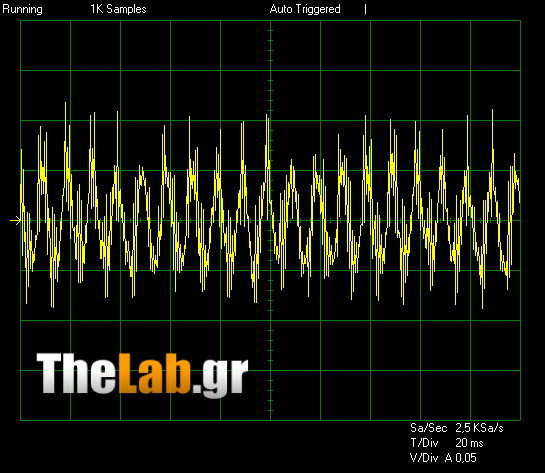Viewport: 545px width, 473px height.
Task: Click the center vertical axis tick marks
Action: (270, 220)
